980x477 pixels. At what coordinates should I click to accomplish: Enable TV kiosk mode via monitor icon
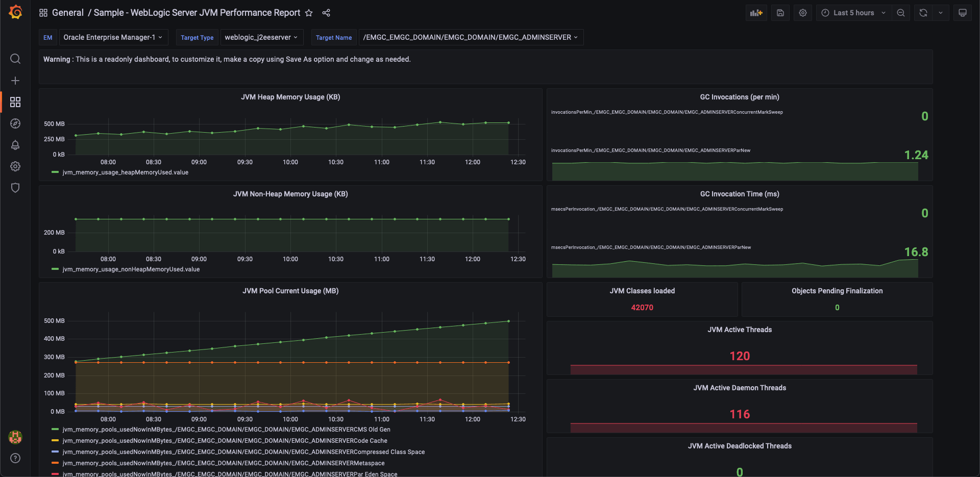click(962, 12)
